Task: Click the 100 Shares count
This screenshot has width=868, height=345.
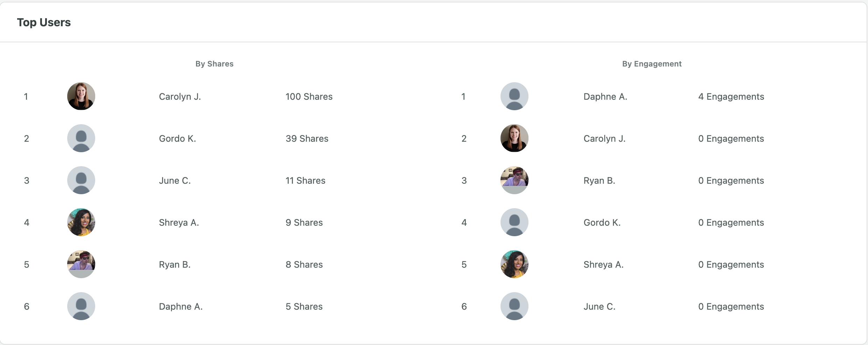Action: tap(309, 97)
